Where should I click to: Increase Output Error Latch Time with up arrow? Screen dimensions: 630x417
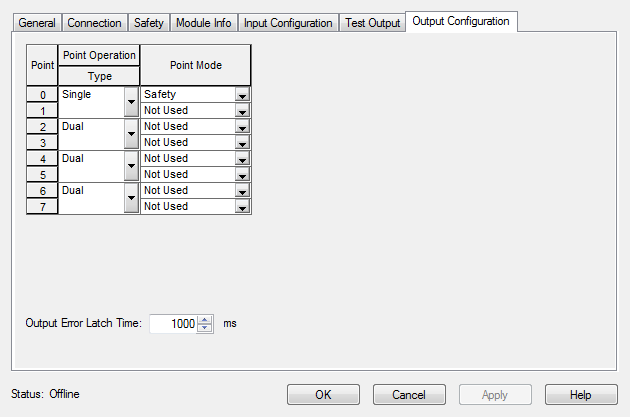point(205,320)
